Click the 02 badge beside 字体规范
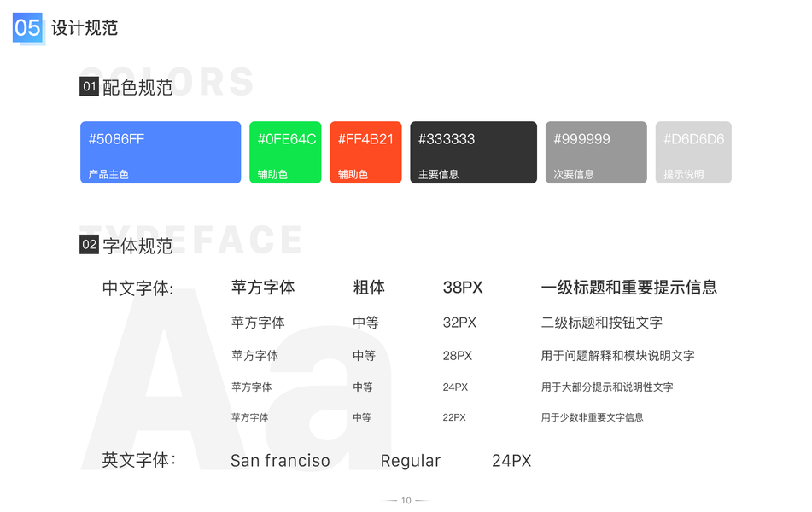Viewport: 812px width, 512px height. pos(89,244)
